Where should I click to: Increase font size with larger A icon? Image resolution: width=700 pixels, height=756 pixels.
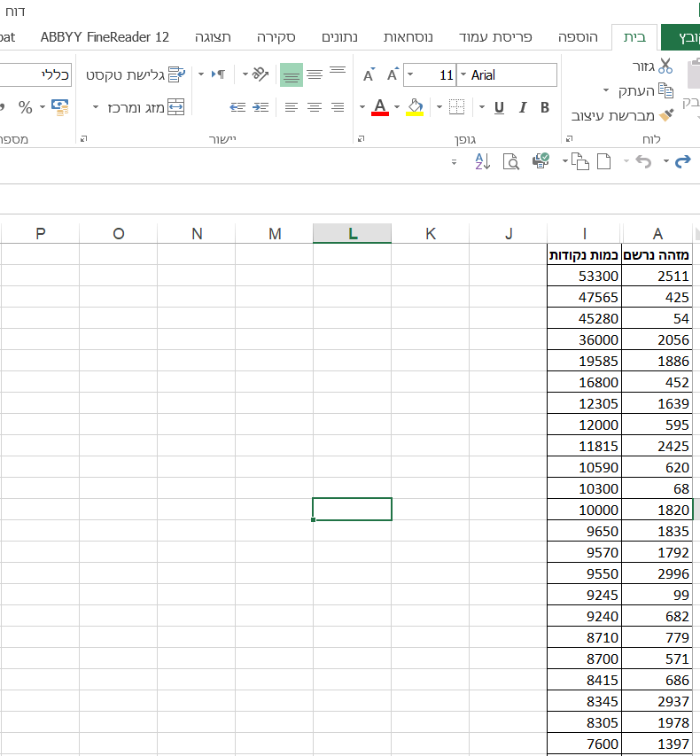pyautogui.click(x=393, y=74)
